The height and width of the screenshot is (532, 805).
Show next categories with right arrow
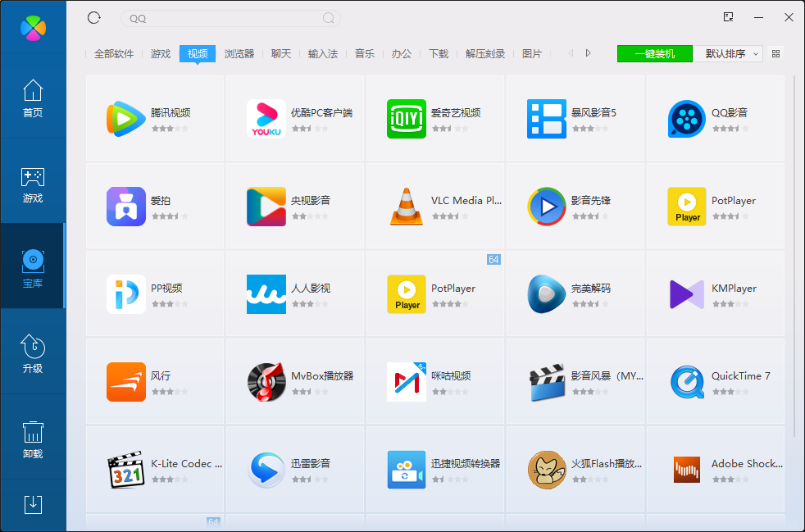pyautogui.click(x=589, y=53)
